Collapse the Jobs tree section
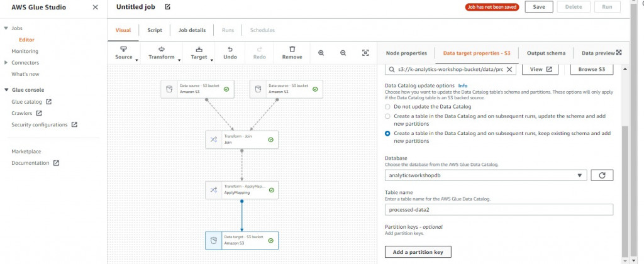644x264 pixels. pos(6,28)
